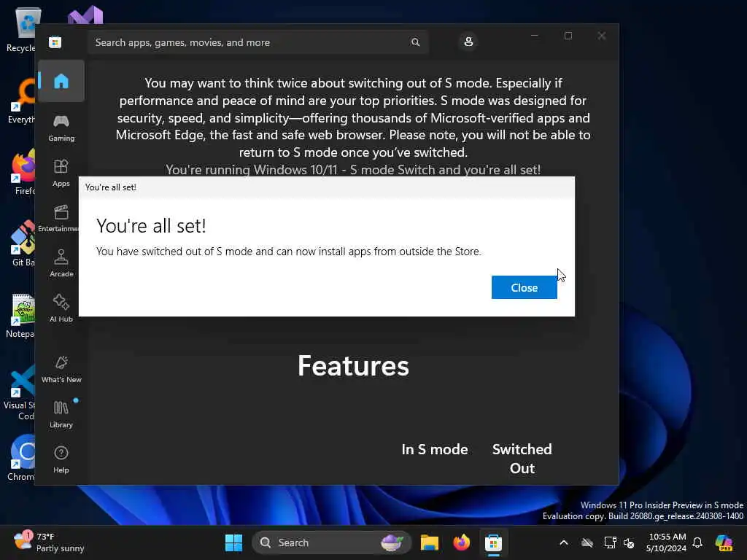
Task: Click the muted volume tray icon
Action: (629, 542)
